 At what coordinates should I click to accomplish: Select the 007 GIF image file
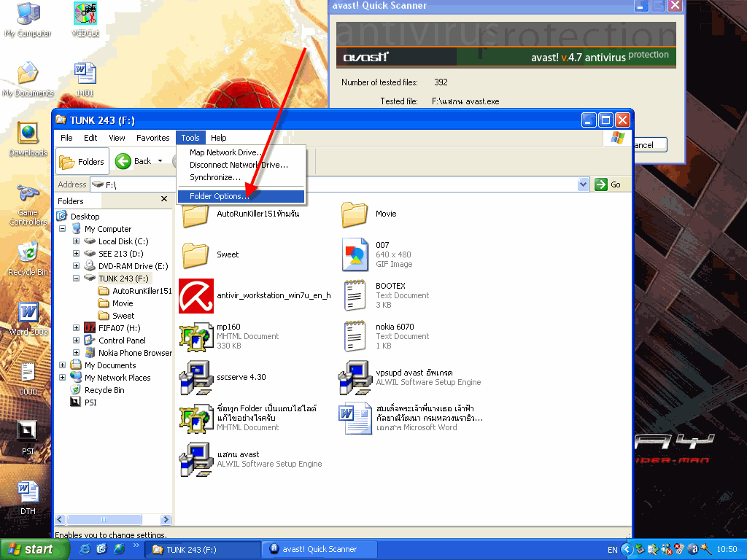(377, 254)
